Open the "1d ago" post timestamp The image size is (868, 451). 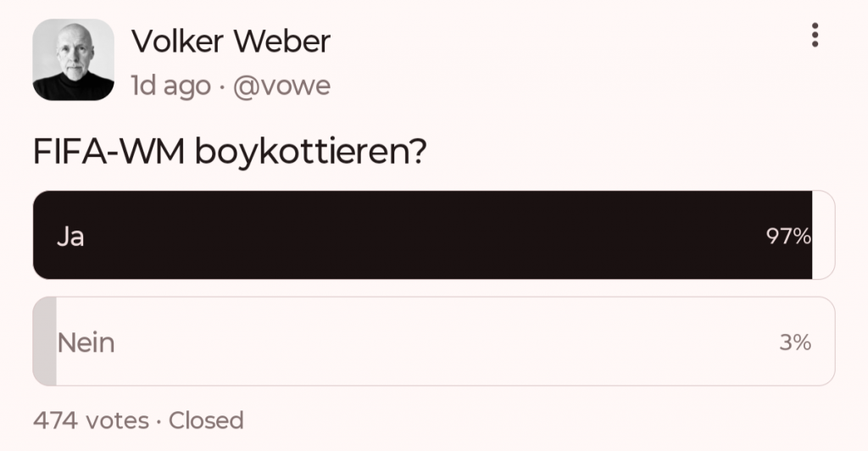click(x=170, y=86)
